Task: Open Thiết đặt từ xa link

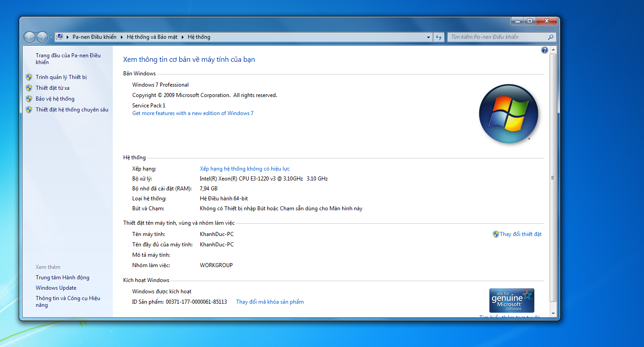Action: click(x=53, y=88)
